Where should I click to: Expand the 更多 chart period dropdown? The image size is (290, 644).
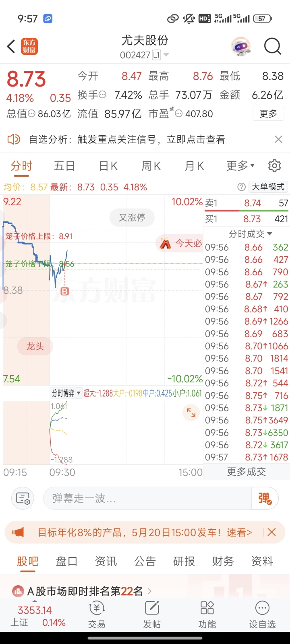tap(240, 165)
